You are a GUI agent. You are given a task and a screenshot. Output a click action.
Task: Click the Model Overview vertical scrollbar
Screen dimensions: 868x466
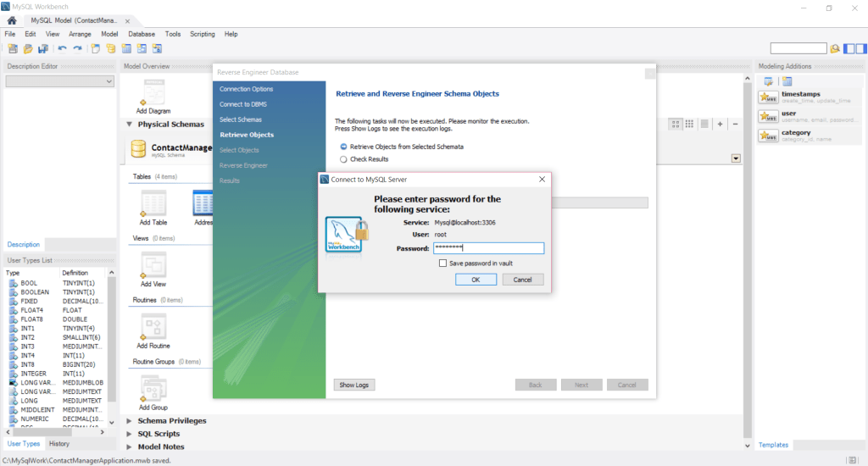click(748, 260)
